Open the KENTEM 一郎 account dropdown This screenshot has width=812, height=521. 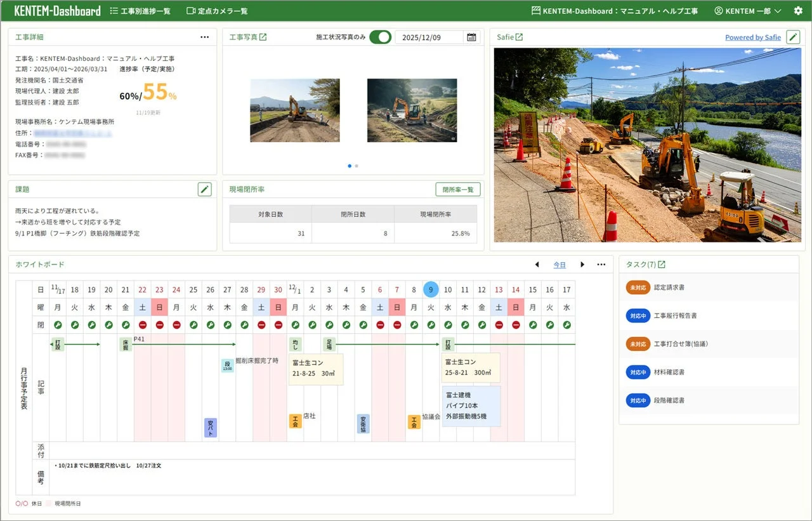pyautogui.click(x=747, y=10)
